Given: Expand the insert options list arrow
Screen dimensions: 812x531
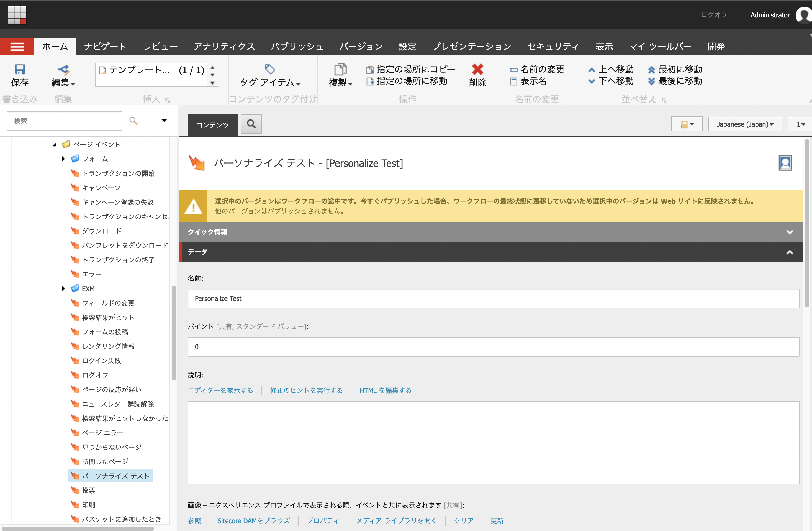Looking at the screenshot, I should click(212, 83).
